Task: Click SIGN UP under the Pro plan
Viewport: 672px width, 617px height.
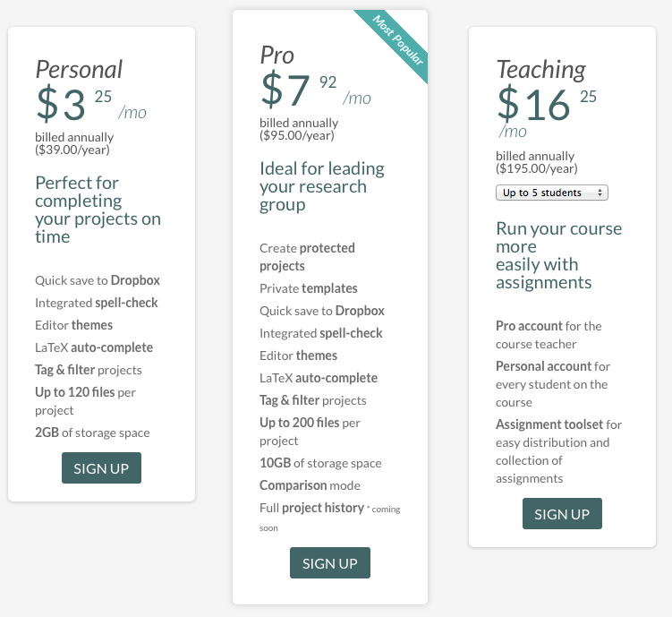Action: point(330,562)
